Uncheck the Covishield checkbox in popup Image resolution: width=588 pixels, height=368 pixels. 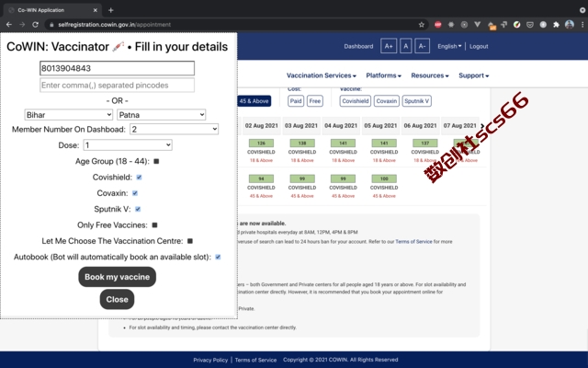139,178
